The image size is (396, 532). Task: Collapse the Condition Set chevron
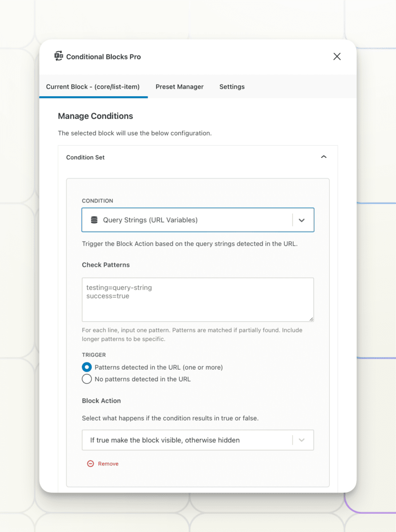pyautogui.click(x=324, y=157)
